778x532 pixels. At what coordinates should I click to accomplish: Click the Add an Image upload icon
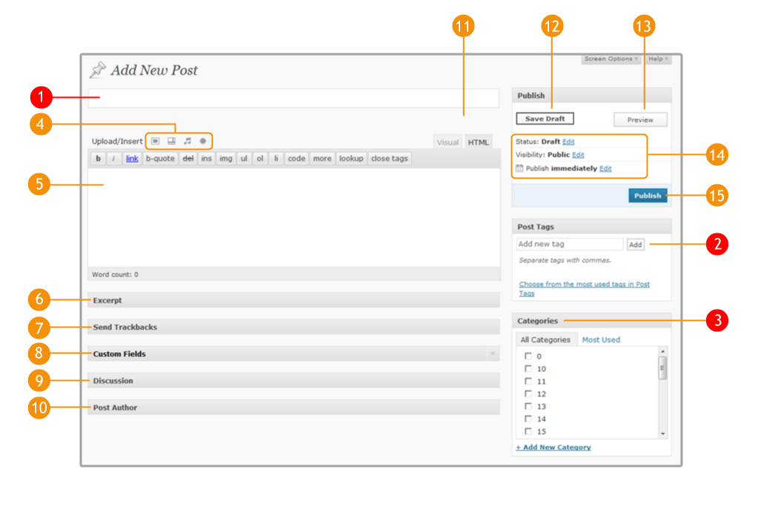coord(156,141)
